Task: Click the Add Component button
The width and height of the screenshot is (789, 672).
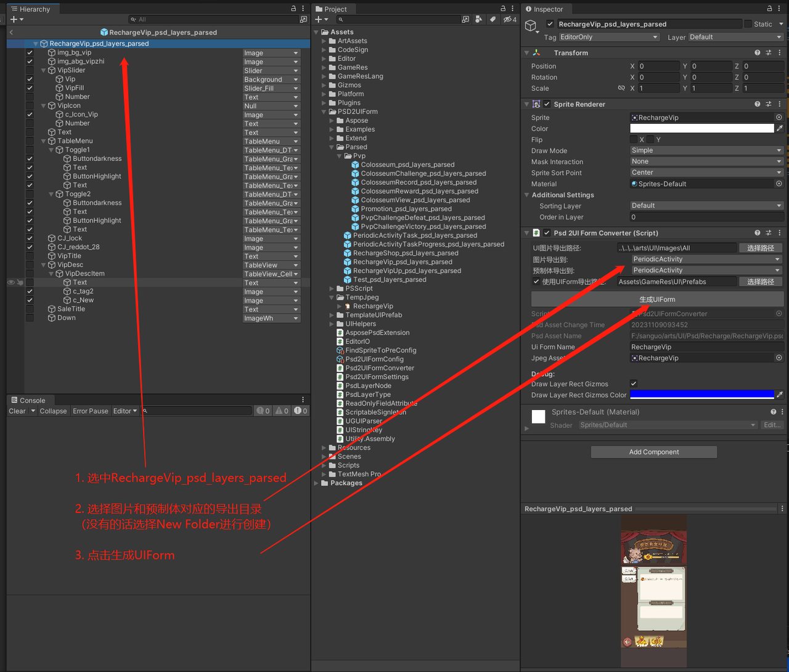Action: (654, 452)
